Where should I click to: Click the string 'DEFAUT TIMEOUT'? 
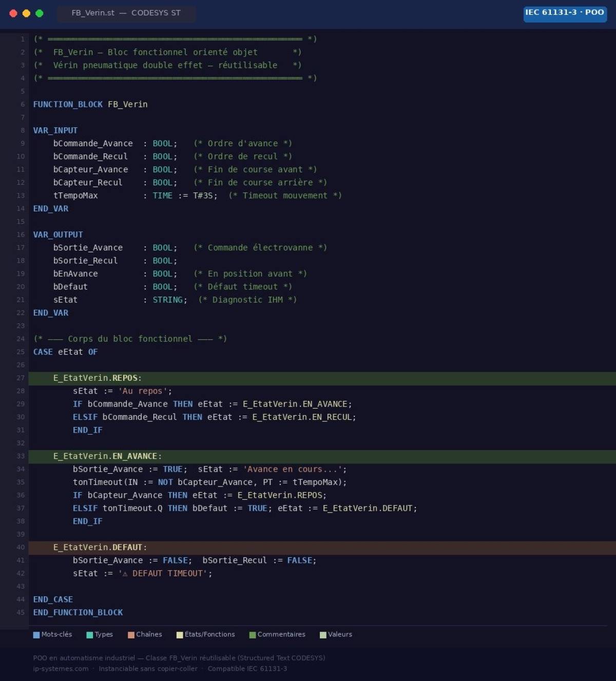pyautogui.click(x=163, y=573)
